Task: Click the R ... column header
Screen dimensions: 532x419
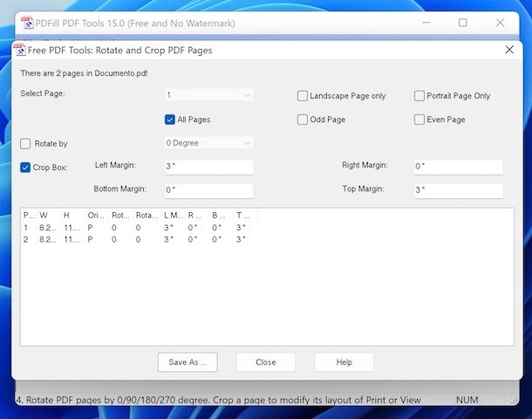Action: (198, 216)
